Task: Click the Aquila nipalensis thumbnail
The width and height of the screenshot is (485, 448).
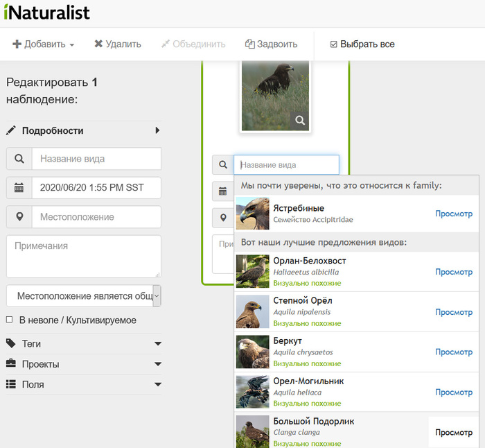Action: 252,311
